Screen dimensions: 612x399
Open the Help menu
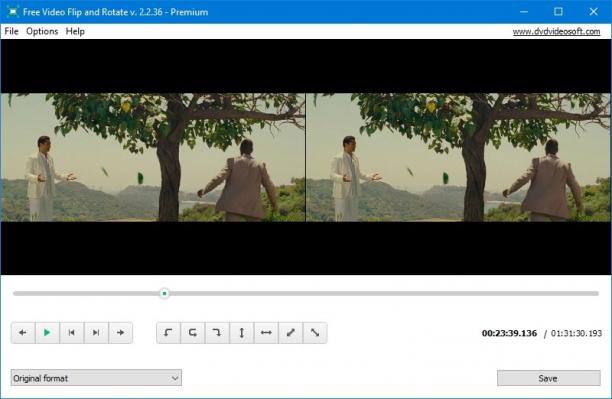click(75, 31)
